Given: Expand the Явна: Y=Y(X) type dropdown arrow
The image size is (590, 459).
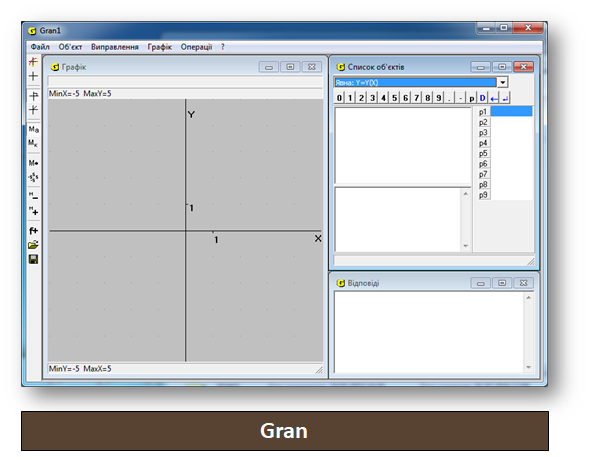Looking at the screenshot, I should (503, 82).
